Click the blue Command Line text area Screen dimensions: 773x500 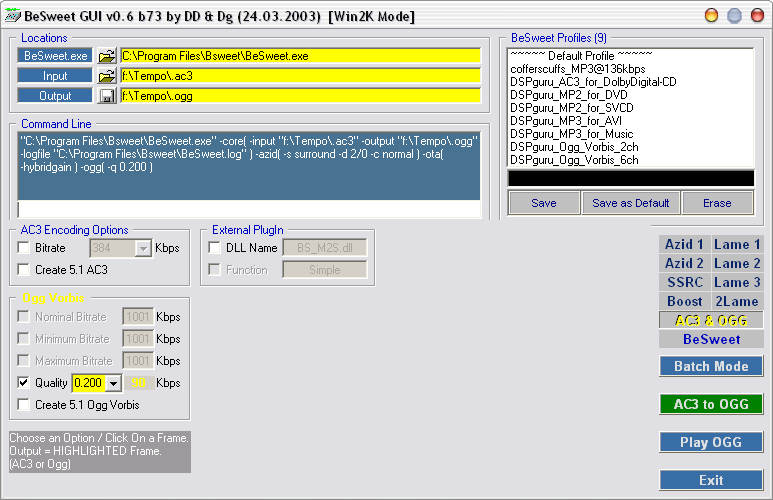click(x=249, y=166)
